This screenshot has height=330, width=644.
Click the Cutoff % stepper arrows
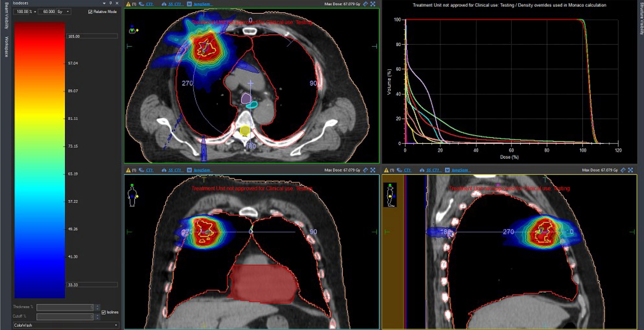97,317
